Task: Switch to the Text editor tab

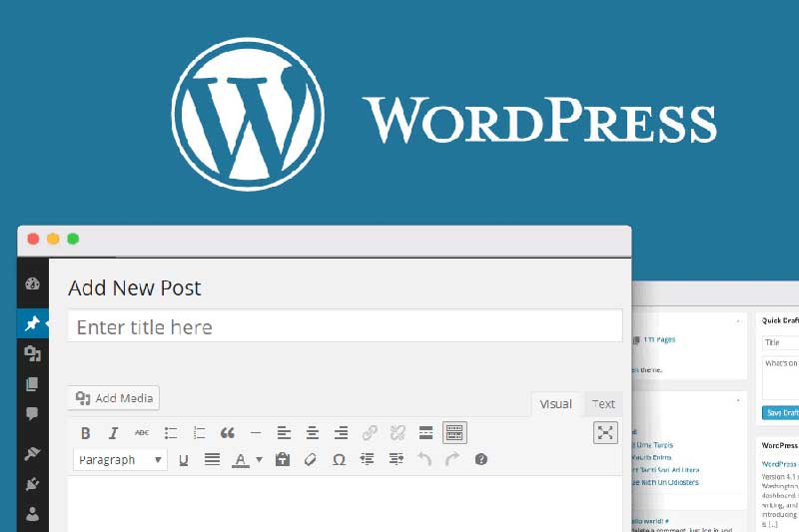Action: point(603,404)
